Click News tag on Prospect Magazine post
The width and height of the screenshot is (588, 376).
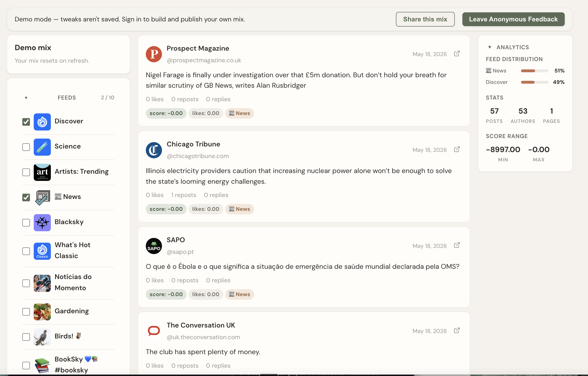tap(239, 113)
